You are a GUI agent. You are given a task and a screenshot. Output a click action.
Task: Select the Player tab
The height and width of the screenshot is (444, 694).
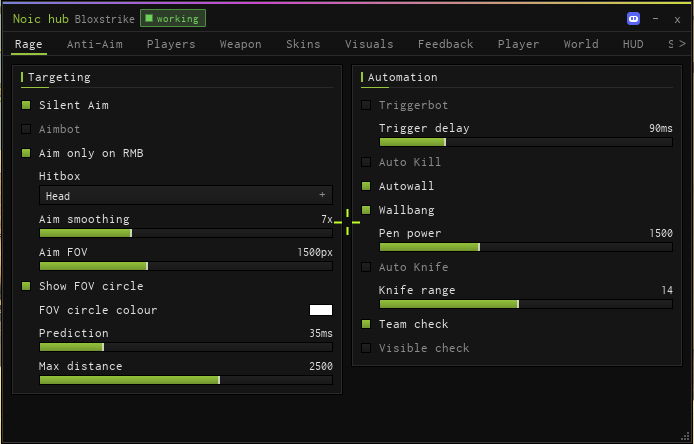click(518, 44)
